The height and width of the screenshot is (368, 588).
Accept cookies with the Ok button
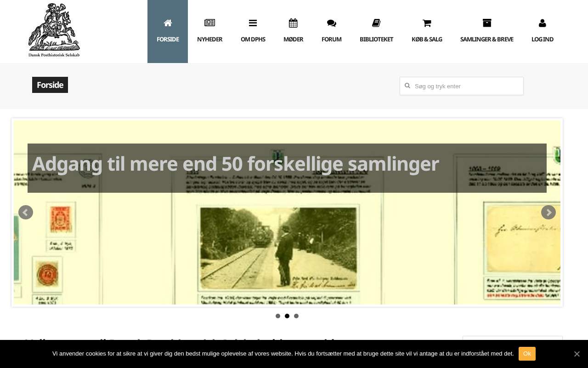pyautogui.click(x=527, y=354)
